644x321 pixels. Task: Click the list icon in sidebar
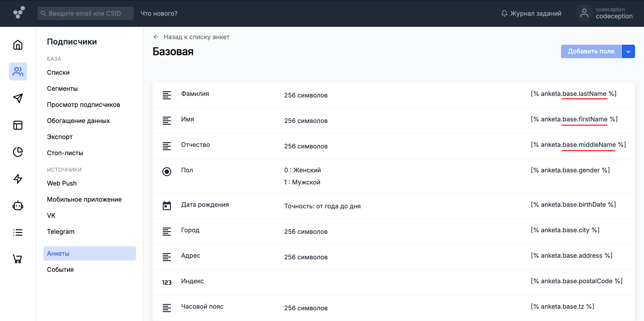[x=18, y=232]
